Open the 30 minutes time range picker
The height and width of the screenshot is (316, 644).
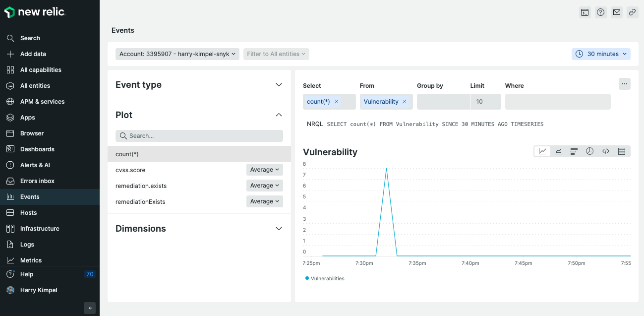click(x=601, y=54)
